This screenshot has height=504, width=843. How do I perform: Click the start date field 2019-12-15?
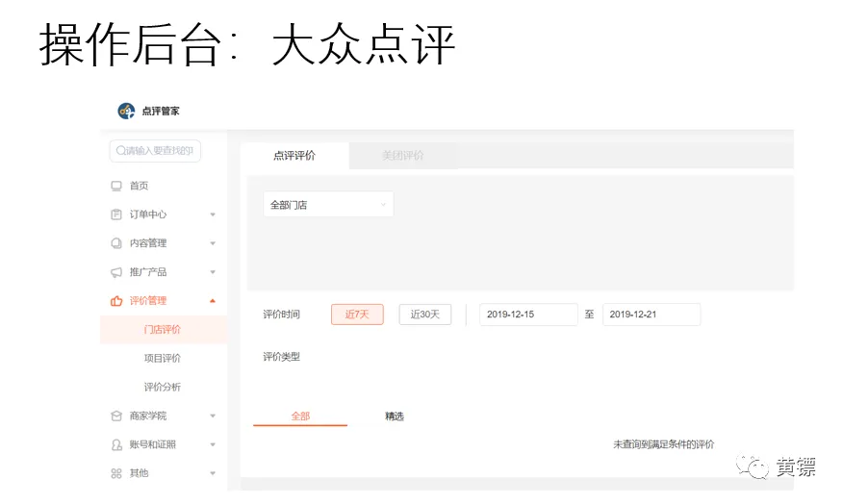point(528,315)
